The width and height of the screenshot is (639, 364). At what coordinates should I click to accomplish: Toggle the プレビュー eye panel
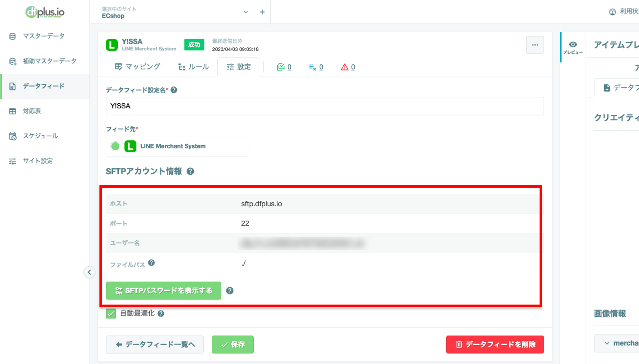pos(573,47)
